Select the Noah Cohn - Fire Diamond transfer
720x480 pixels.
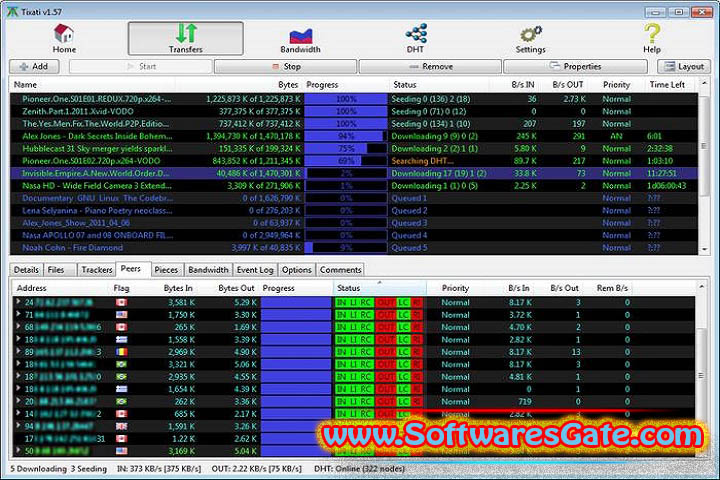(354, 248)
